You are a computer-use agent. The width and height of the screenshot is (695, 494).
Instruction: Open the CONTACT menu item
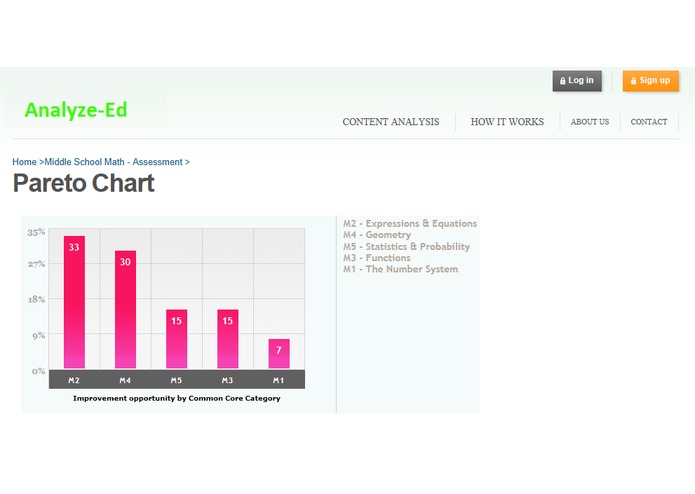point(648,122)
